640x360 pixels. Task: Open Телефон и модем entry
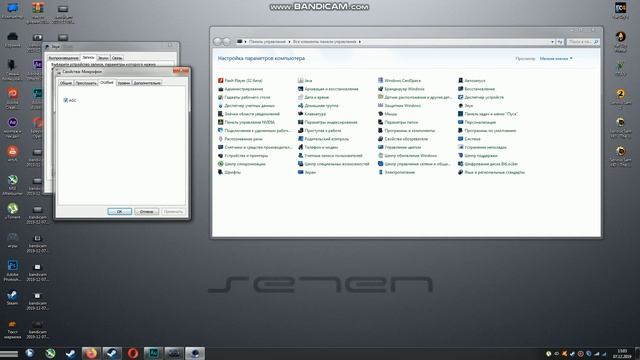click(x=318, y=147)
